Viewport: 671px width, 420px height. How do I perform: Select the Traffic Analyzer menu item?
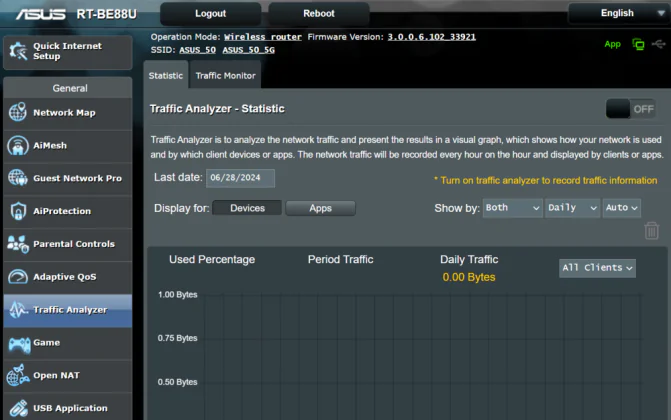click(68, 310)
